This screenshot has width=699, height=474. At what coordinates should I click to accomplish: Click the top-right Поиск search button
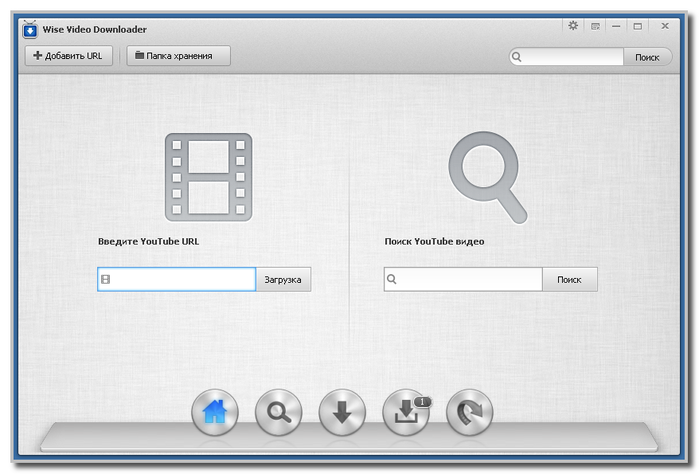647,57
